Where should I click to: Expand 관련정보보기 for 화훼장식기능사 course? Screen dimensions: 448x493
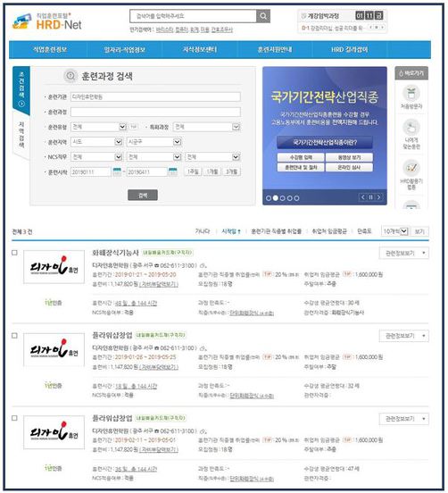pyautogui.click(x=404, y=253)
